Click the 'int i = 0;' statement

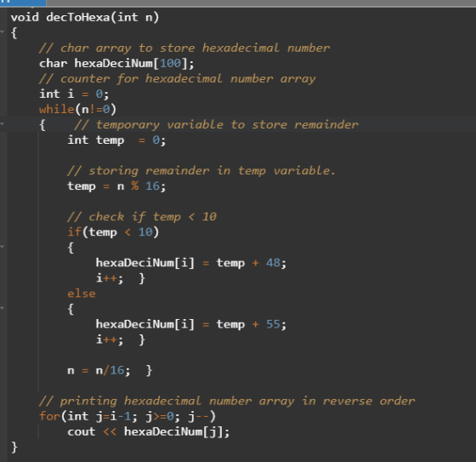click(x=74, y=94)
